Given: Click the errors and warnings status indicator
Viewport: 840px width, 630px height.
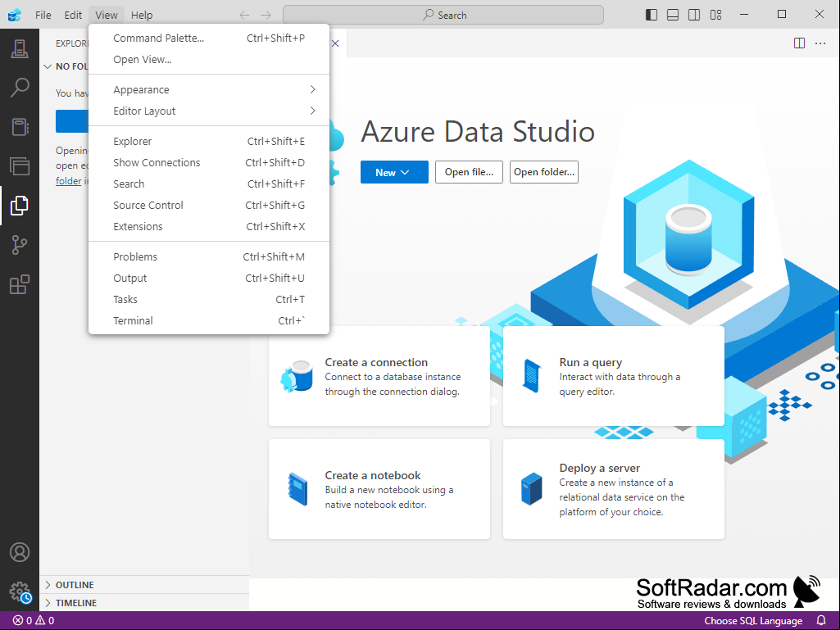Looking at the screenshot, I should tap(34, 620).
